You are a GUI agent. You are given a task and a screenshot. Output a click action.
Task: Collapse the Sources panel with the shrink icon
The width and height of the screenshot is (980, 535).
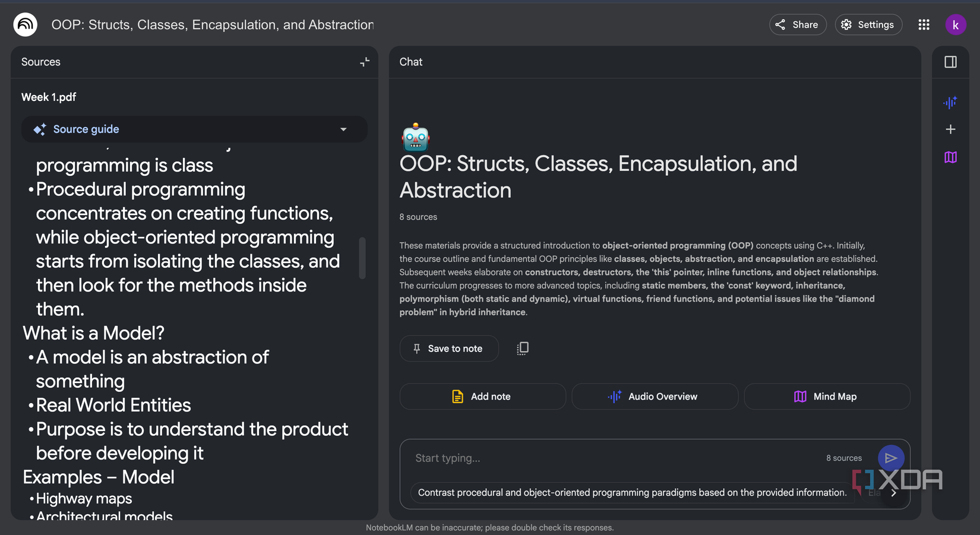click(x=365, y=62)
